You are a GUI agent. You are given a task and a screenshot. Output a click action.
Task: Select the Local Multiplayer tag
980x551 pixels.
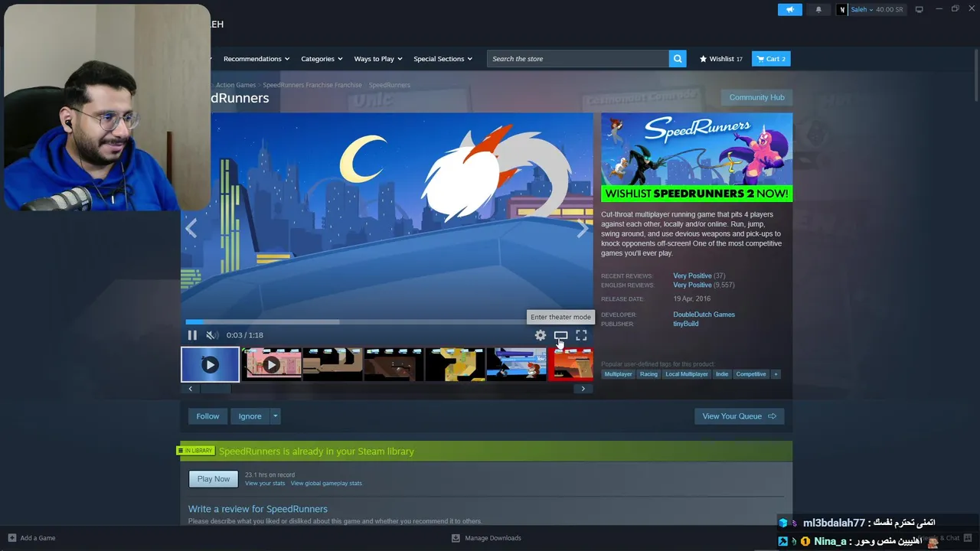687,374
